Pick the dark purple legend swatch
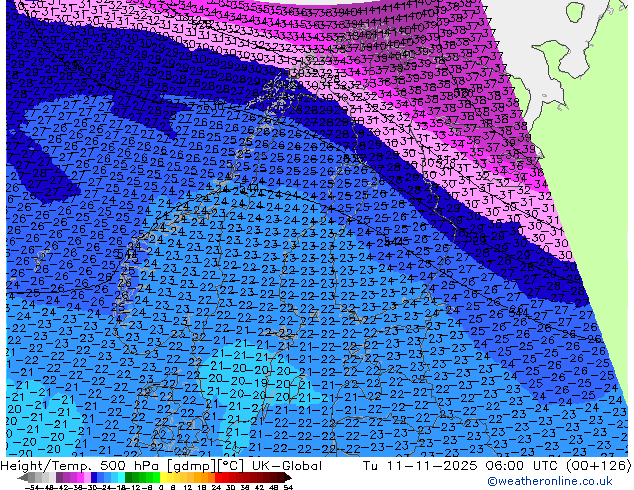634x490 pixels. (59, 478)
